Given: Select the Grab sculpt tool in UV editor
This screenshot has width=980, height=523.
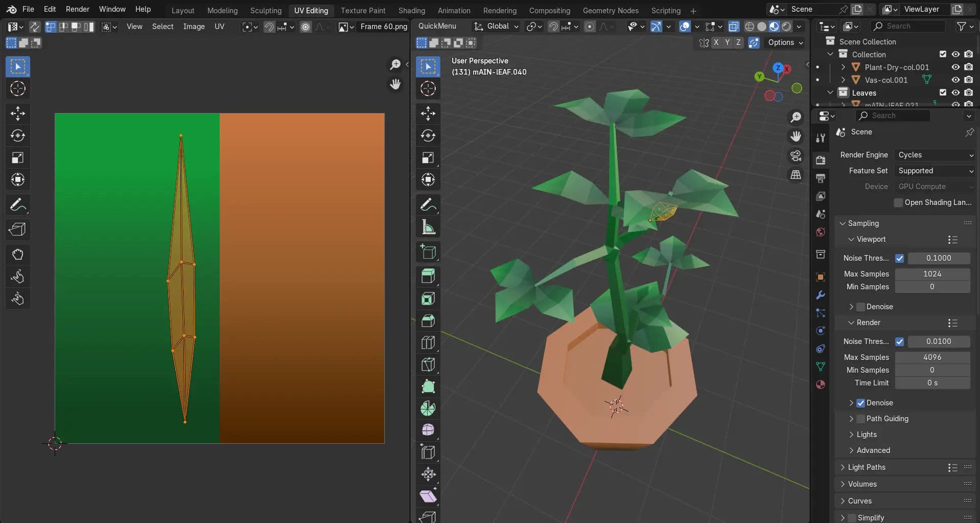Looking at the screenshot, I should coord(18,255).
